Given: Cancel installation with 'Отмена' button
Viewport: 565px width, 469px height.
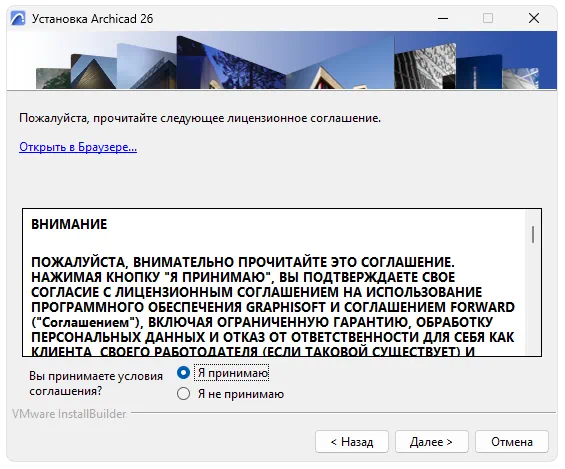Looking at the screenshot, I should point(512,442).
